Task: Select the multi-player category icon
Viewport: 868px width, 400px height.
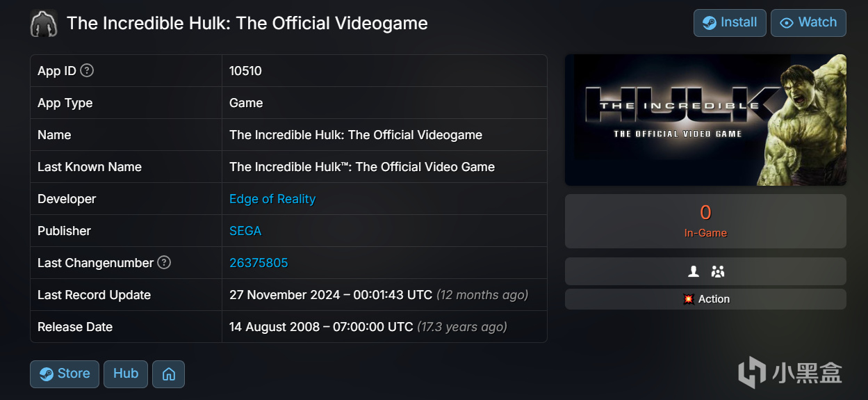Action: click(718, 271)
